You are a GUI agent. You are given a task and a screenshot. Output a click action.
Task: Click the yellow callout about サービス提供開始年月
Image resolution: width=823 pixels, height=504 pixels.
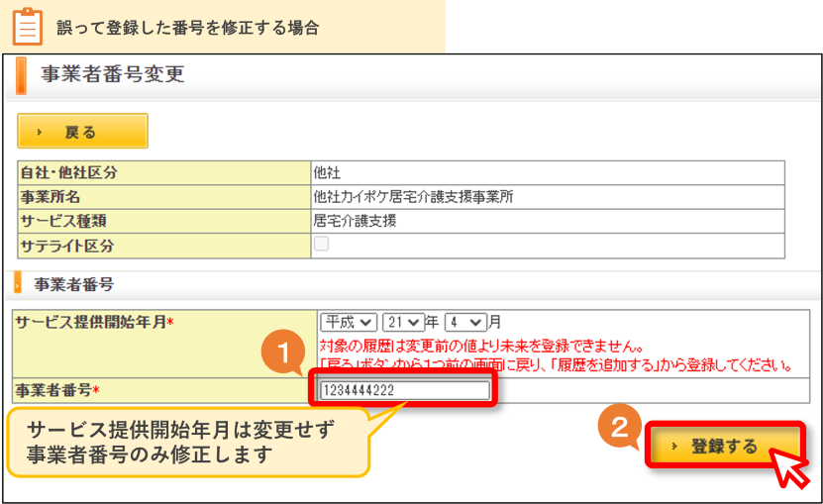188,442
